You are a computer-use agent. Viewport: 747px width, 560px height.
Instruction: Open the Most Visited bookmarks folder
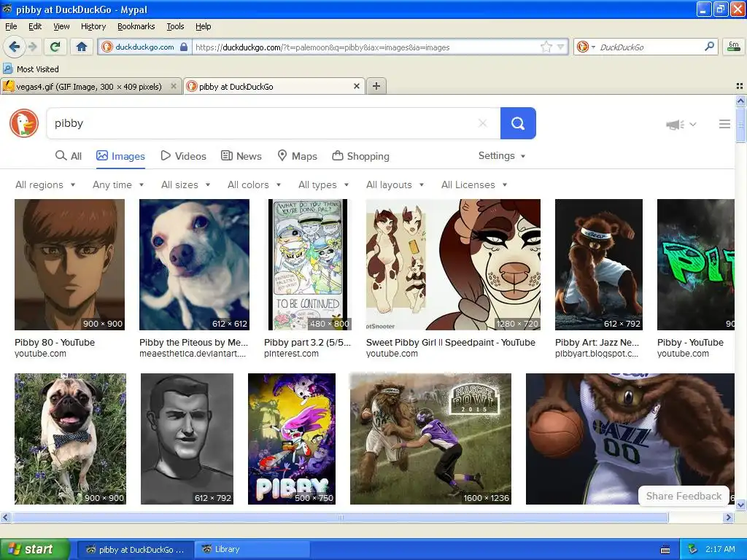[31, 69]
